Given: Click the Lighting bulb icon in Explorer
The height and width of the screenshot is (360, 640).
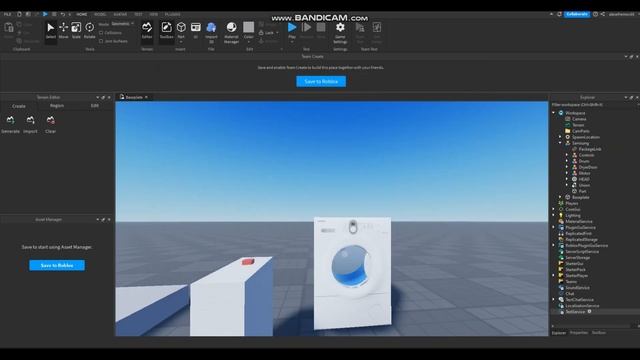Looking at the screenshot, I should pos(561,215).
